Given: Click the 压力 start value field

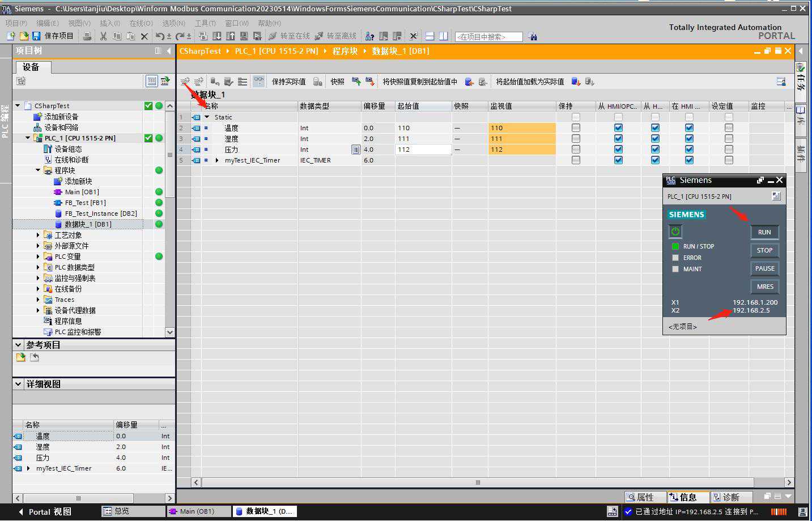Looking at the screenshot, I should coord(423,150).
